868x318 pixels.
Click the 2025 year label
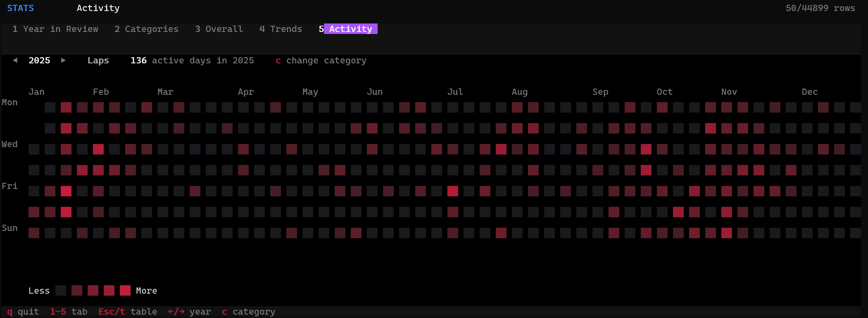click(39, 61)
